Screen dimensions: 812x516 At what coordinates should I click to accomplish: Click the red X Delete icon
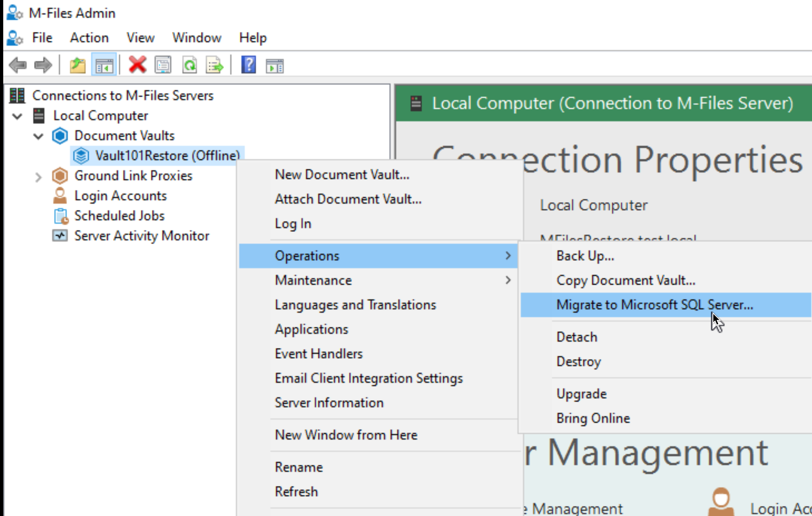click(x=137, y=65)
